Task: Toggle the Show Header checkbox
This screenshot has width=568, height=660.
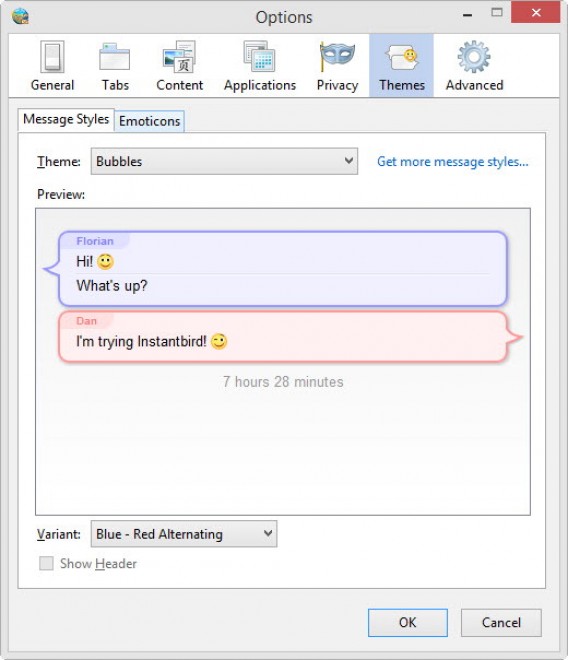Action: [x=46, y=563]
